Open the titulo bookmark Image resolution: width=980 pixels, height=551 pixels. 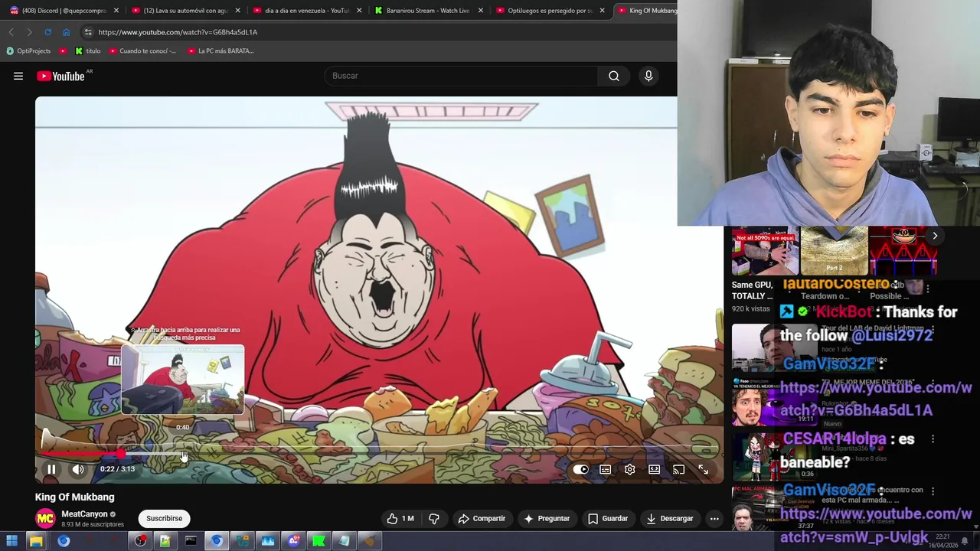click(x=88, y=51)
